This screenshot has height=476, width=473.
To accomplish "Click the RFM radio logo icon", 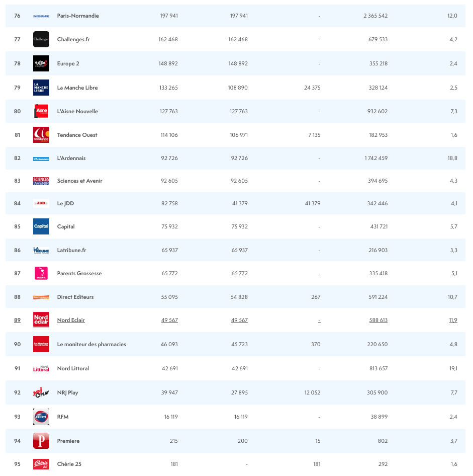I will click(41, 417).
